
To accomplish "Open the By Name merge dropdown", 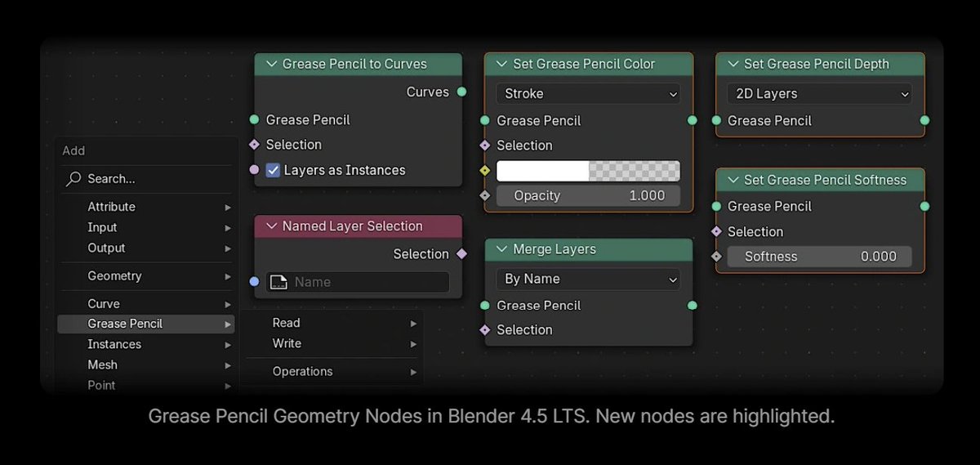I will coord(588,279).
